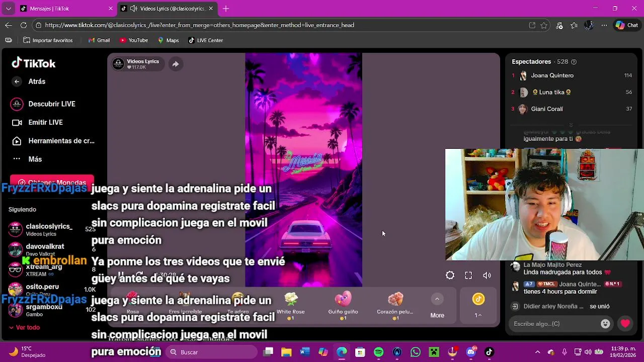Viewport: 644px width, 362px height.
Task: Open Copilot Chat in browser
Action: [626, 25]
